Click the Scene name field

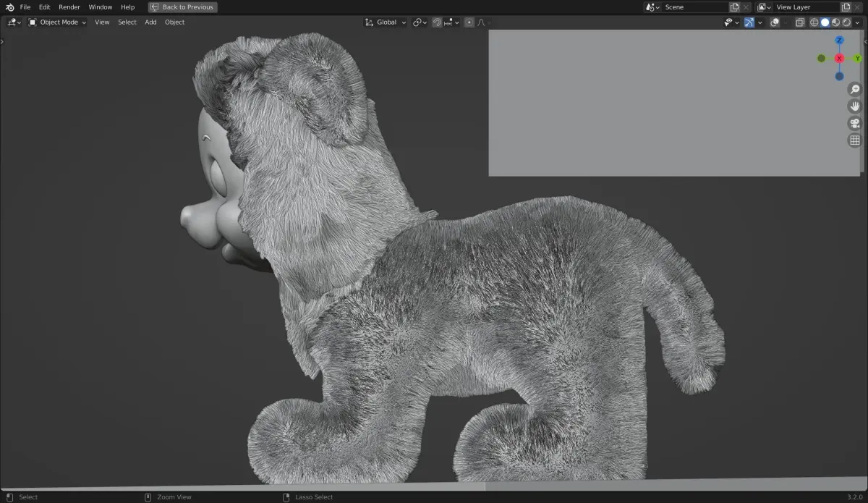point(695,7)
